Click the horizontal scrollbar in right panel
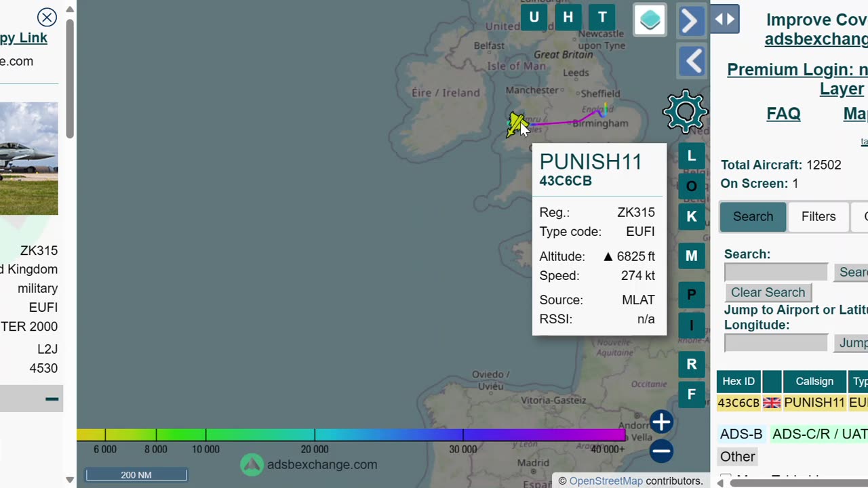The width and height of the screenshot is (868, 488). tap(800, 483)
